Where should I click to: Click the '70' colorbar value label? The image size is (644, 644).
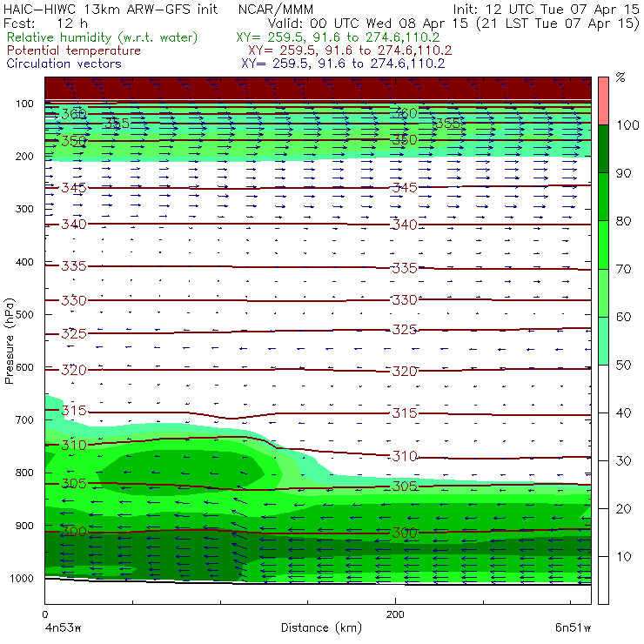[623, 269]
